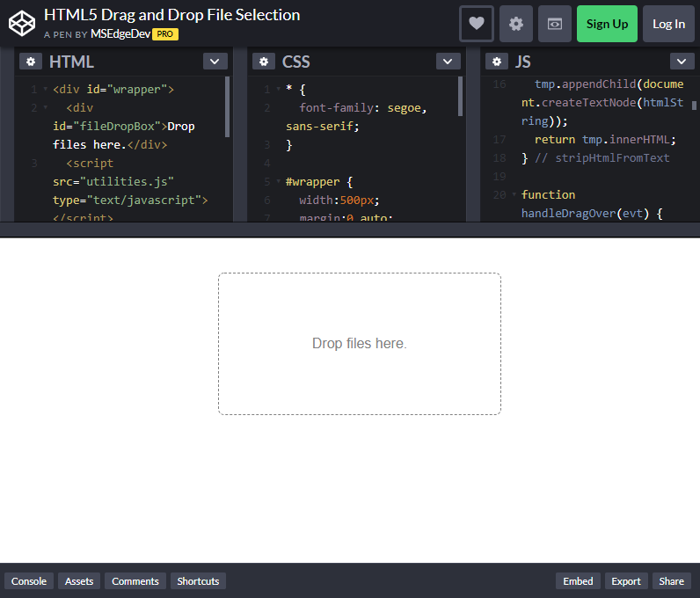
Task: Click pen title HTML5 Drag and Drop File Selection
Action: click(x=171, y=15)
